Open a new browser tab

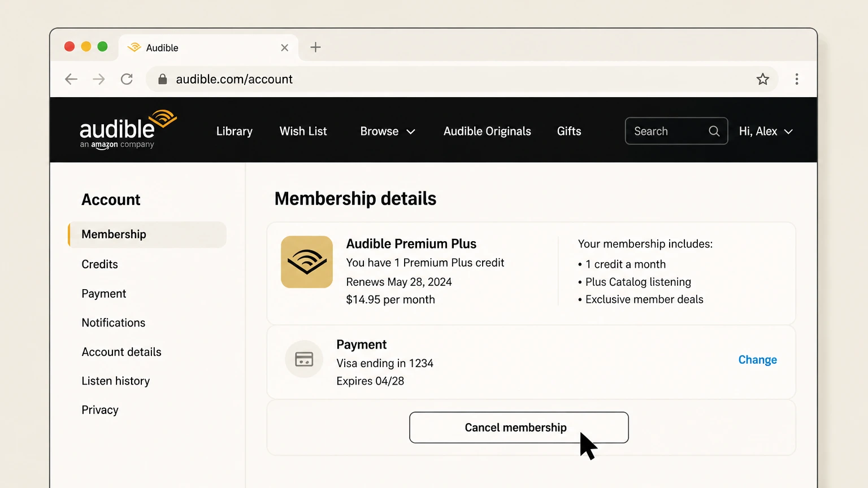coord(315,47)
